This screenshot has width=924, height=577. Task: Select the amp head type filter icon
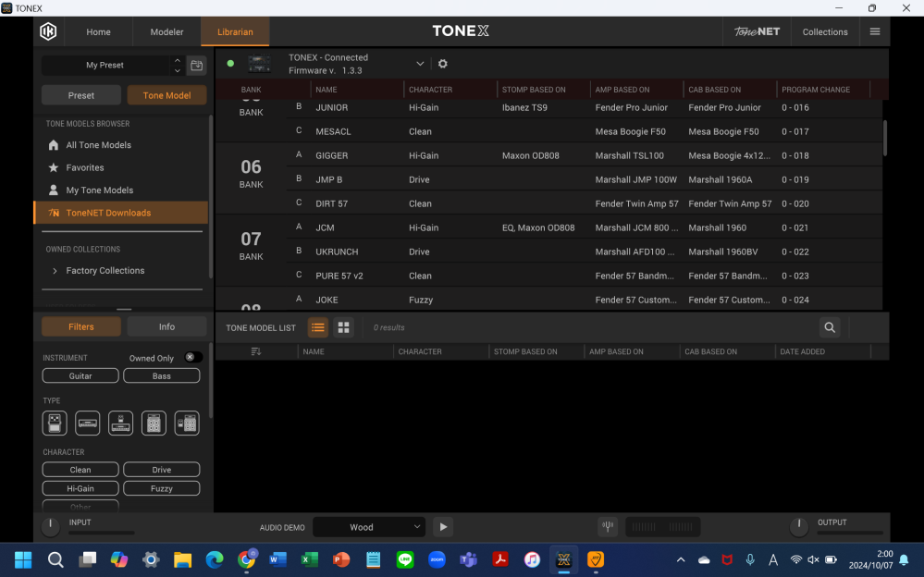tap(87, 423)
